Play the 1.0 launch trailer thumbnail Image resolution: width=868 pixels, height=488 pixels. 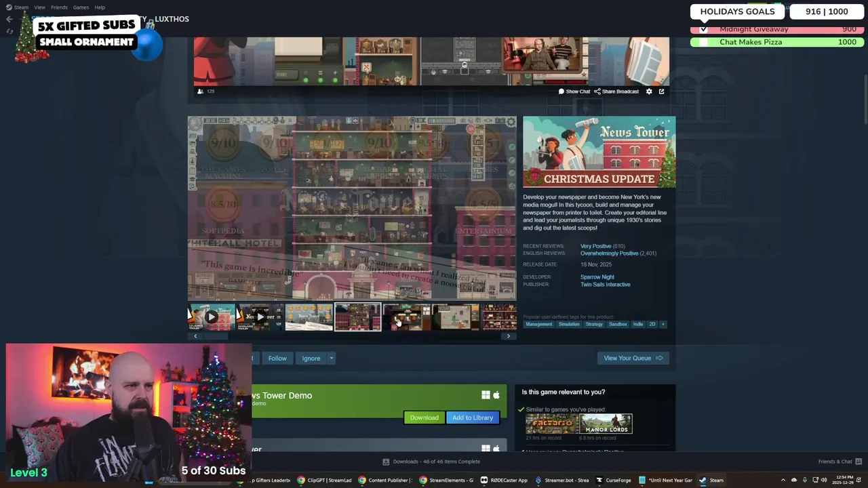click(x=212, y=317)
